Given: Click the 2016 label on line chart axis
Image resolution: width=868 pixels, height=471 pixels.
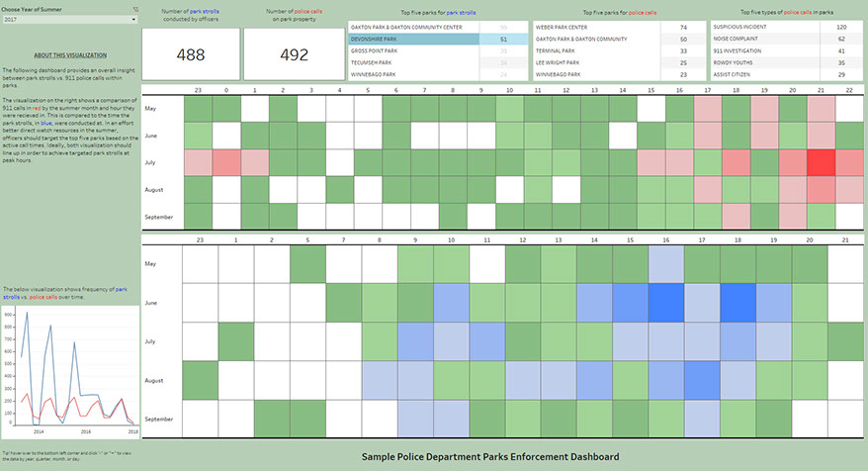Looking at the screenshot, I should click(x=85, y=432).
